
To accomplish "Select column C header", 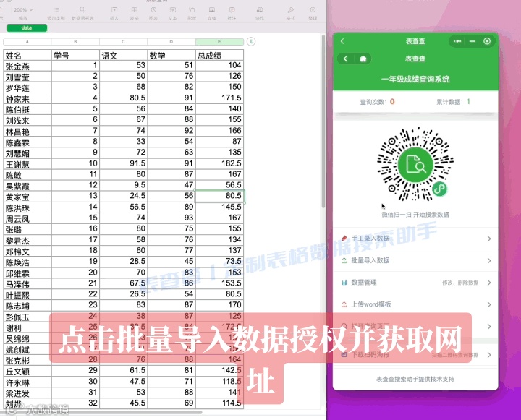I will click(x=123, y=42).
